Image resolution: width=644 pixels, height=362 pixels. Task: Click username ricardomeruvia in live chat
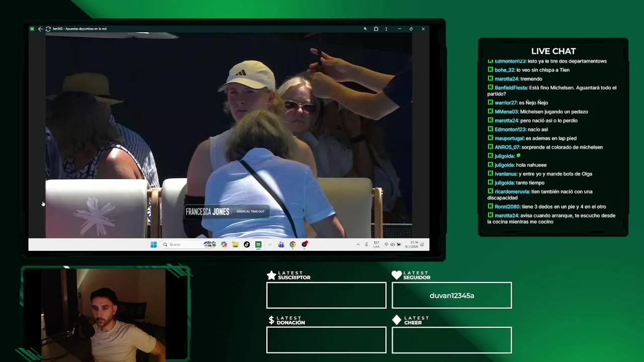pyautogui.click(x=512, y=192)
